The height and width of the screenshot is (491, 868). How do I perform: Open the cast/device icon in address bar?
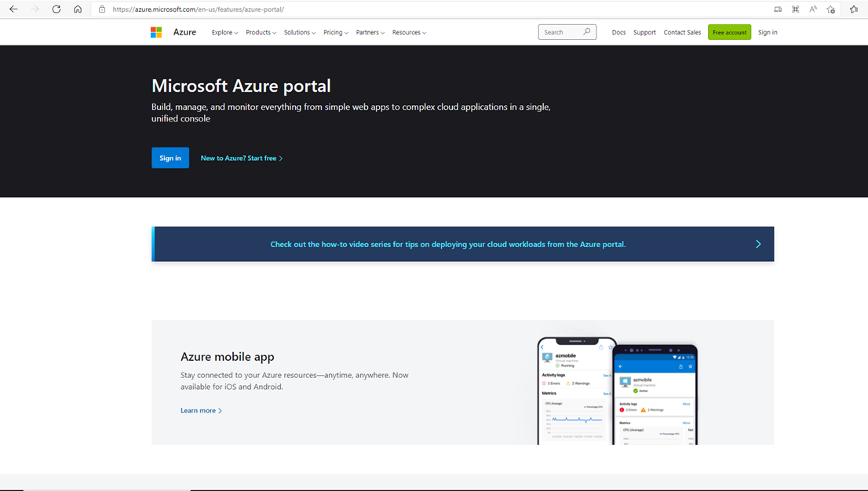778,9
